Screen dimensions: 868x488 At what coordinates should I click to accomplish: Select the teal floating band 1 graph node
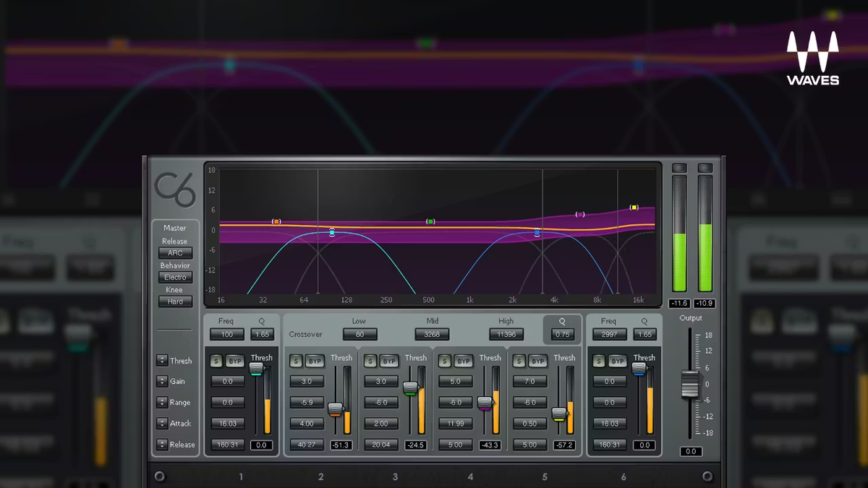[x=332, y=233]
